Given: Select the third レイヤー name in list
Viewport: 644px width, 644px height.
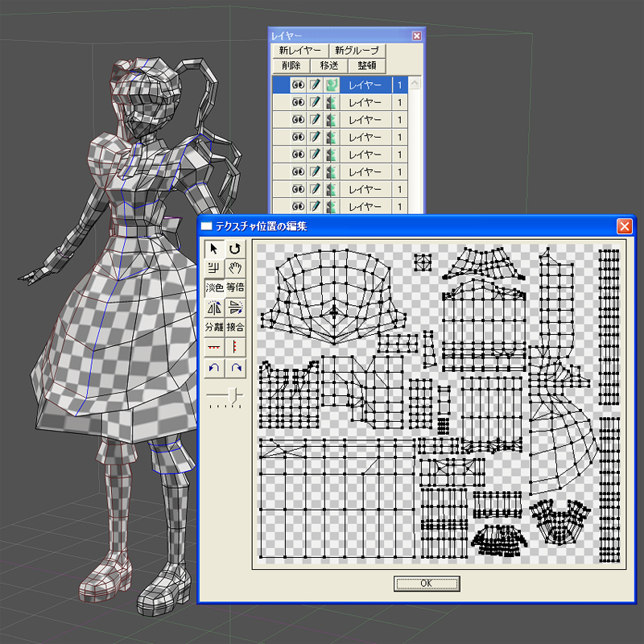Looking at the screenshot, I should (365, 119).
